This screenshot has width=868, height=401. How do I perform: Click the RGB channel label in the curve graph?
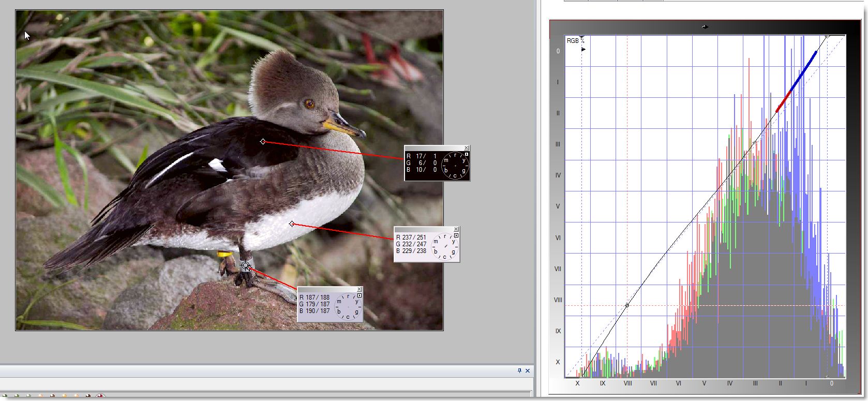(573, 41)
